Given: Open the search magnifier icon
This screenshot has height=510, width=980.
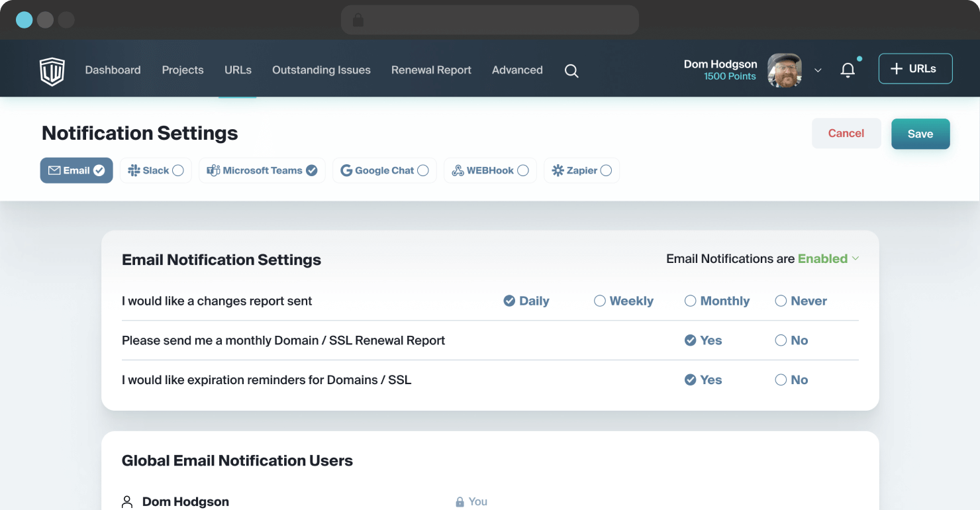Looking at the screenshot, I should (x=571, y=71).
